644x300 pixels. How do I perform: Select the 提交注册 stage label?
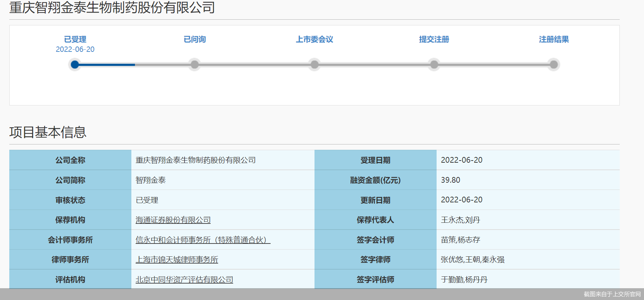pyautogui.click(x=434, y=39)
